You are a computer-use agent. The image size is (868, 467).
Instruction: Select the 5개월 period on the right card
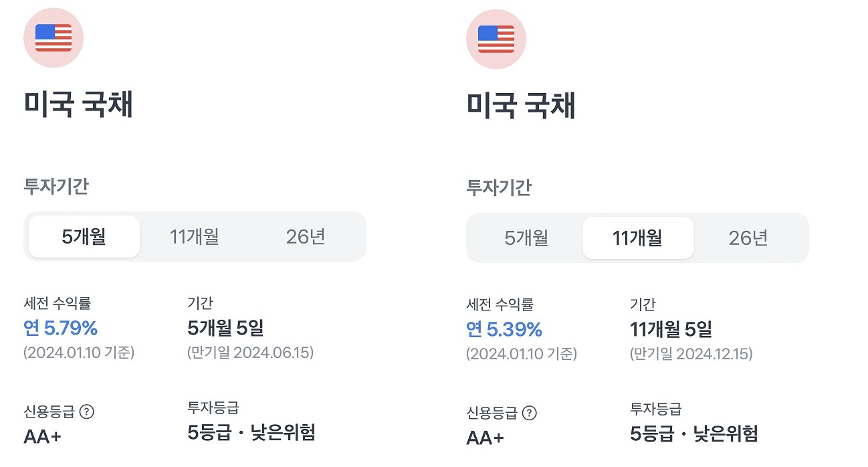[x=526, y=238]
